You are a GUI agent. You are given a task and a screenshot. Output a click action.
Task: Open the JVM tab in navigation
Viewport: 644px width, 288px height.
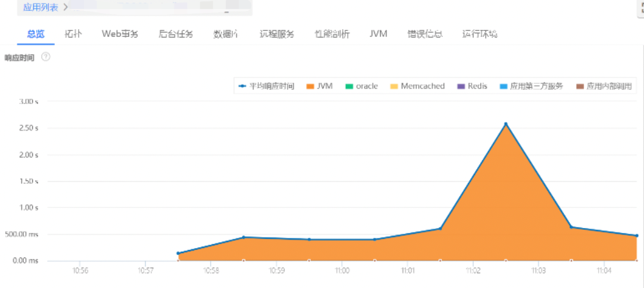[x=378, y=34]
